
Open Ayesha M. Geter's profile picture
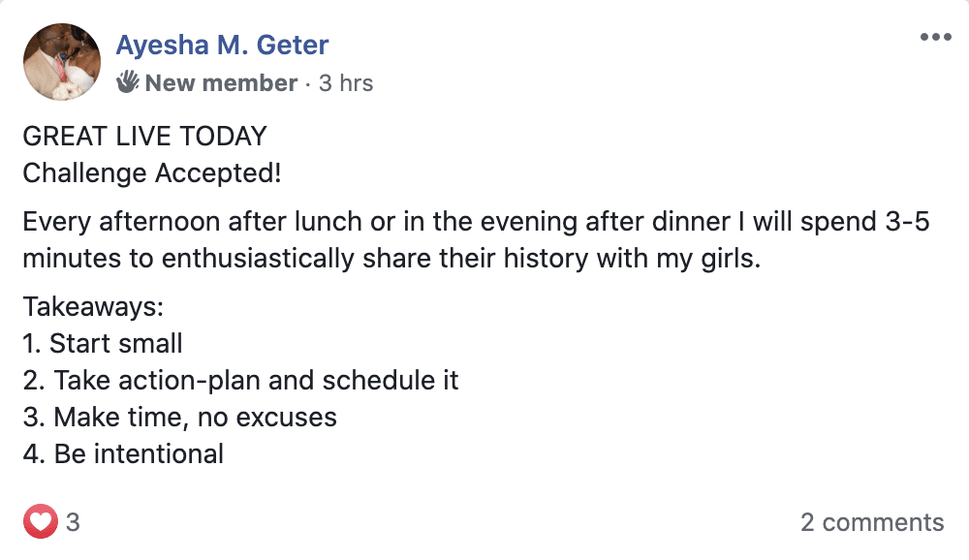coord(62,62)
